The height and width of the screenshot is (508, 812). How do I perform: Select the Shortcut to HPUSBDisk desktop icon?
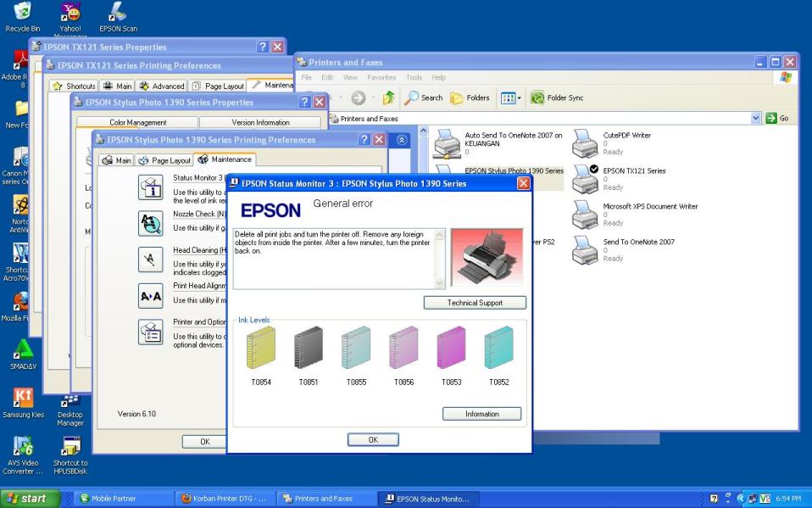pos(70,455)
